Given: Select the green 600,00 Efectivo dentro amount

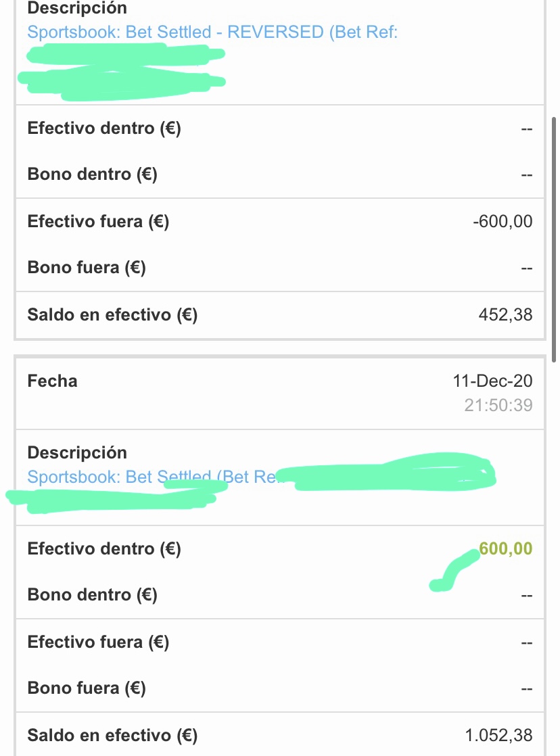Looking at the screenshot, I should (x=505, y=548).
